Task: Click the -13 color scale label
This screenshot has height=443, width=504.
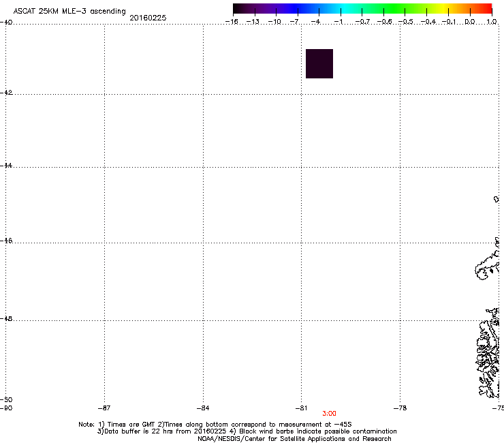Action: click(253, 22)
